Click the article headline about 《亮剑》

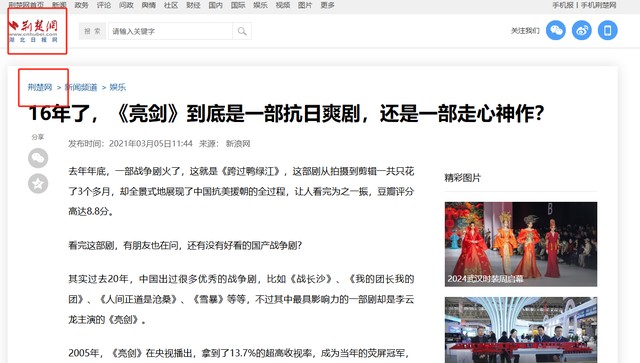[x=286, y=113]
